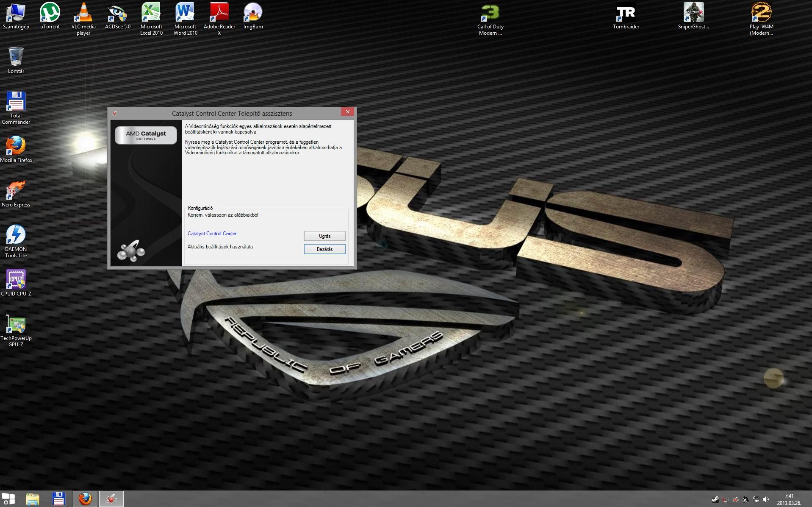Viewport: 812px width, 507px height.
Task: Select the Lomtár recycle bin icon
Action: click(16, 60)
